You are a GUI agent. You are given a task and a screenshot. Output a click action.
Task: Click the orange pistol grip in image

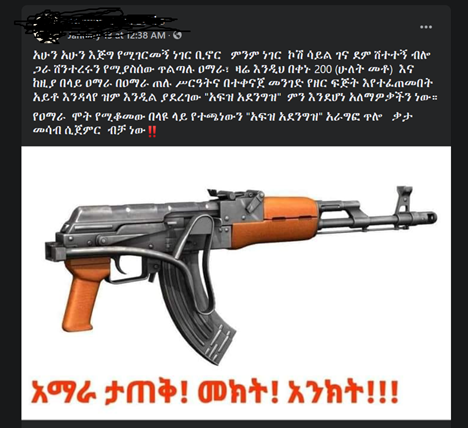click(x=86, y=294)
